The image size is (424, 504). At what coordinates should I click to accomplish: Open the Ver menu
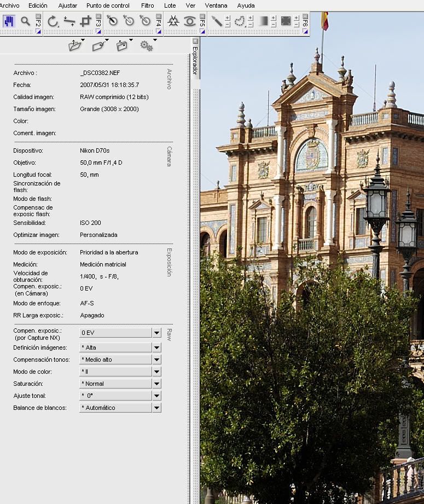[x=190, y=5]
